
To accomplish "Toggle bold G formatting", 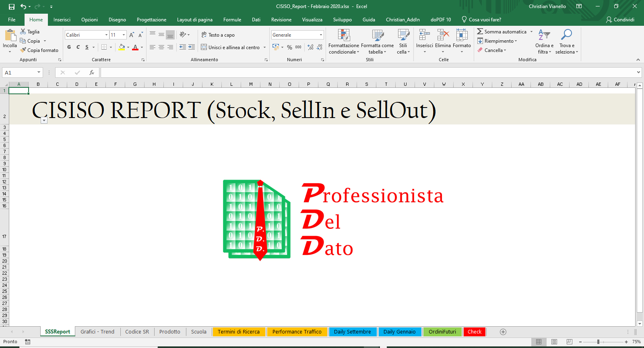I will pyautogui.click(x=69, y=47).
